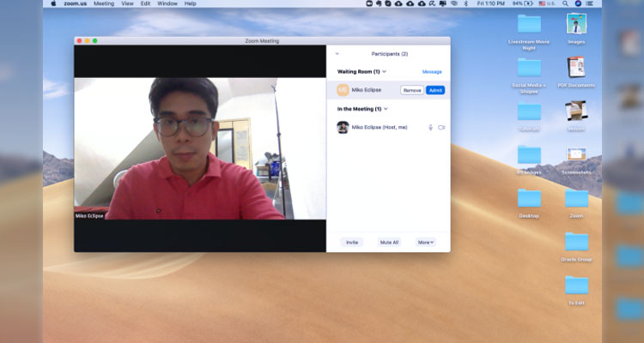Open the Window menu
The image size is (644, 343).
point(167,3)
